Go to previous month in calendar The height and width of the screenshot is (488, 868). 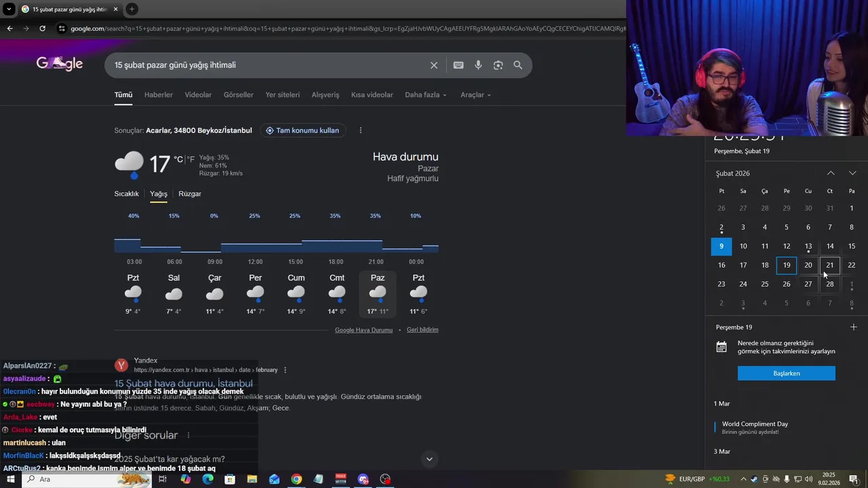coord(831,173)
